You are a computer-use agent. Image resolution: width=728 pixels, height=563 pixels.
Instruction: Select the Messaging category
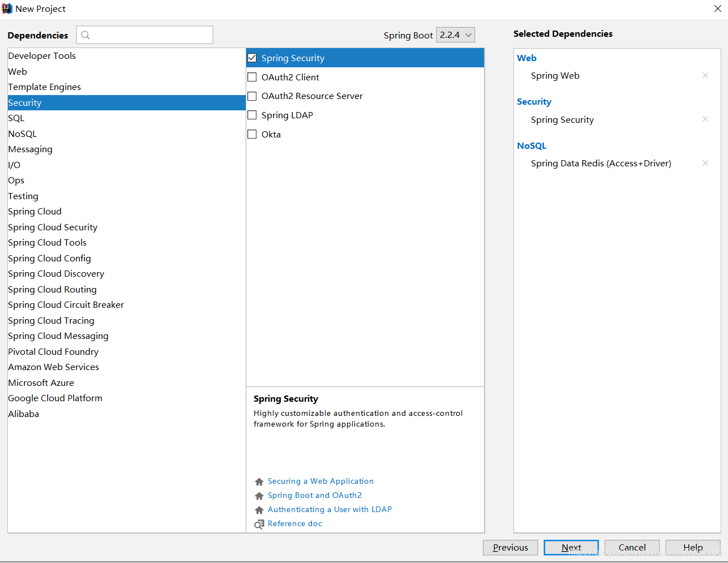126,149
